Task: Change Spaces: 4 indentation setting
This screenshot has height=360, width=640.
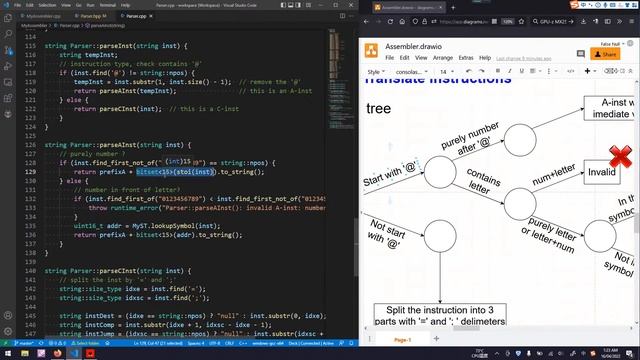Action: coord(196,343)
